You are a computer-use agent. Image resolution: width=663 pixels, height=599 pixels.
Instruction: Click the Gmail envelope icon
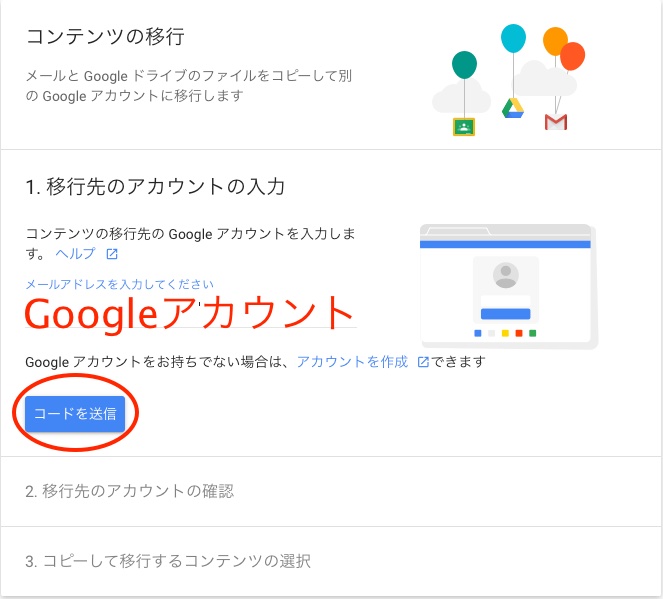click(x=556, y=122)
